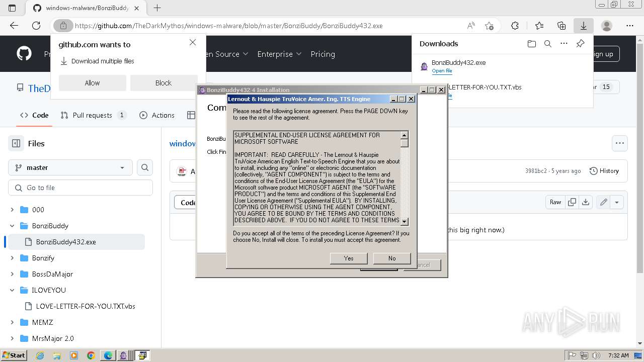Search this repository using magnifier button
The width and height of the screenshot is (644, 362).
145,167
